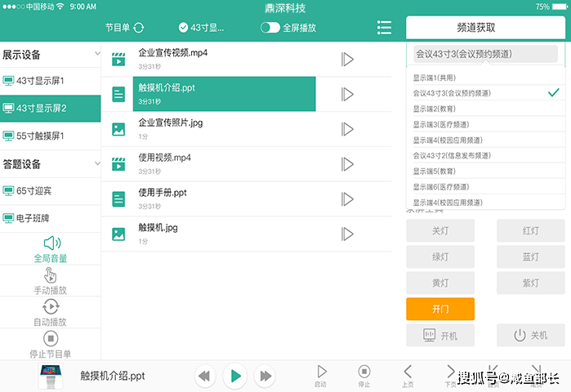
Task: Click refresh icon next to 节目单
Action: point(138,28)
